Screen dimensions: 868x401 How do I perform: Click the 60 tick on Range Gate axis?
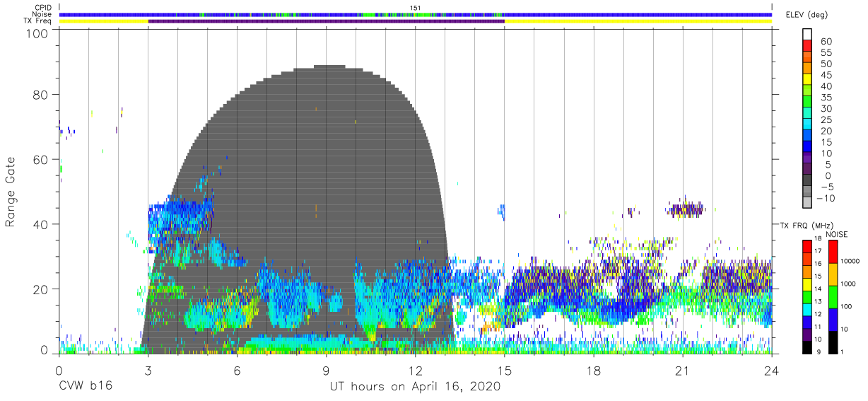coord(41,159)
